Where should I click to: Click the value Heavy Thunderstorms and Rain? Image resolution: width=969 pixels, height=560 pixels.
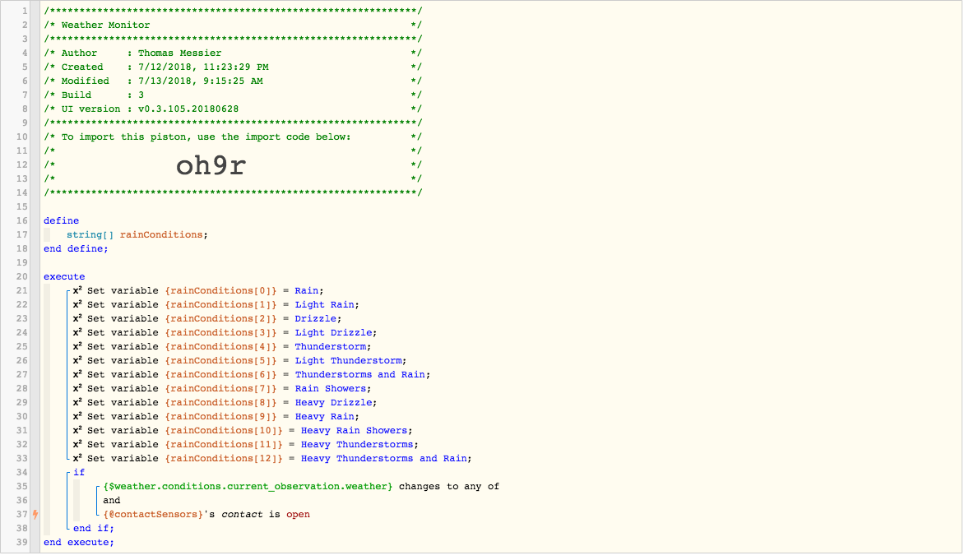tap(384, 459)
